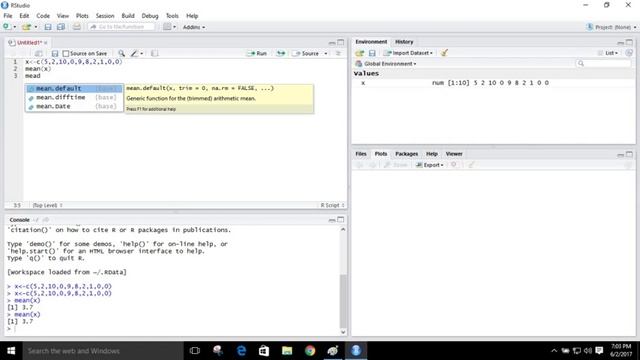Switch to the History tab
Viewport: 640px width, 360px height.
pyautogui.click(x=404, y=42)
